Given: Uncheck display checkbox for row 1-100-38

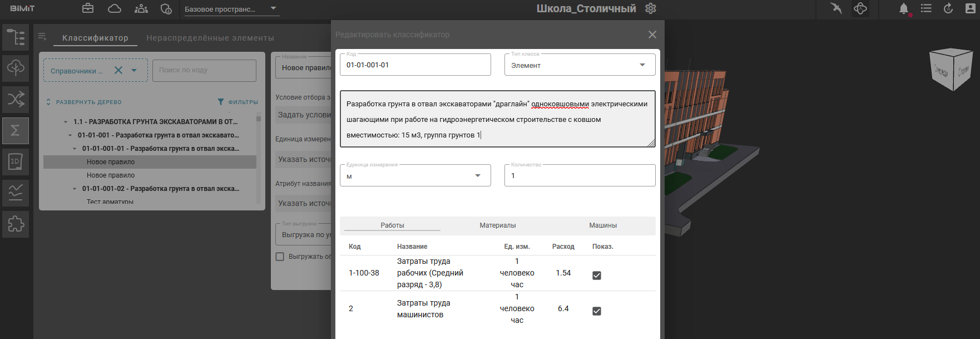Looking at the screenshot, I should [597, 276].
